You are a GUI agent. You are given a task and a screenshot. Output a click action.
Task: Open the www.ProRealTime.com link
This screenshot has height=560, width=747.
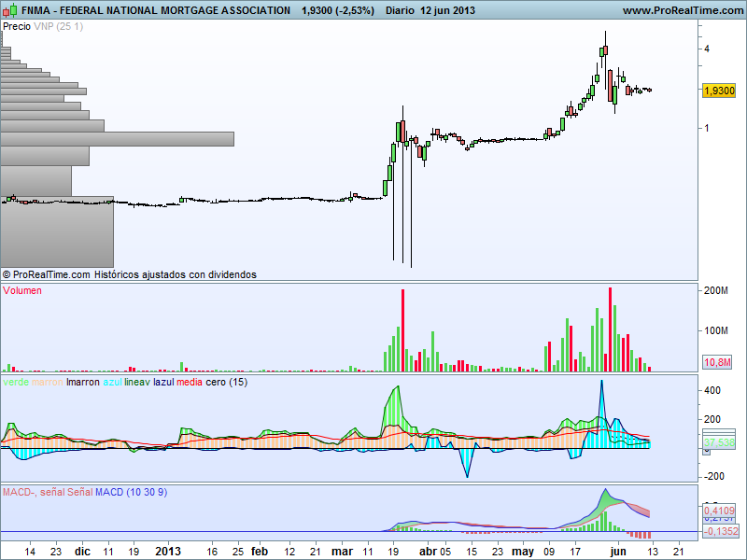coord(683,10)
